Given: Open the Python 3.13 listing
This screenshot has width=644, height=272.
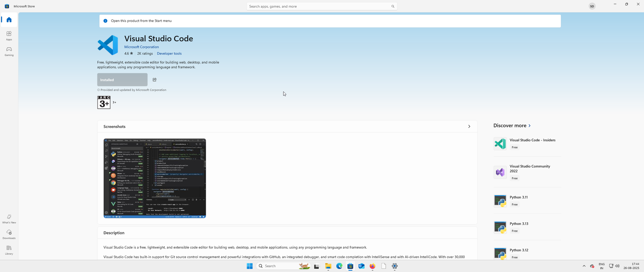Looking at the screenshot, I should [527, 227].
